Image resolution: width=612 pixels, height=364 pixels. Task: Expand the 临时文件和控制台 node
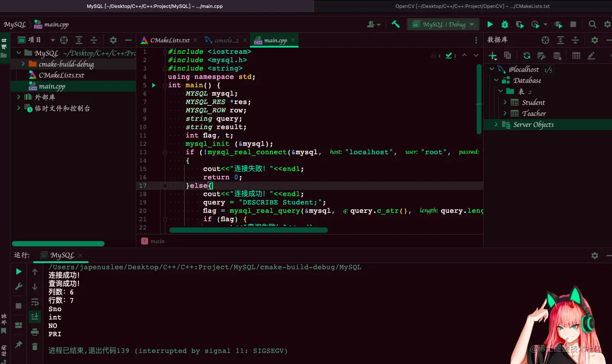pos(19,108)
